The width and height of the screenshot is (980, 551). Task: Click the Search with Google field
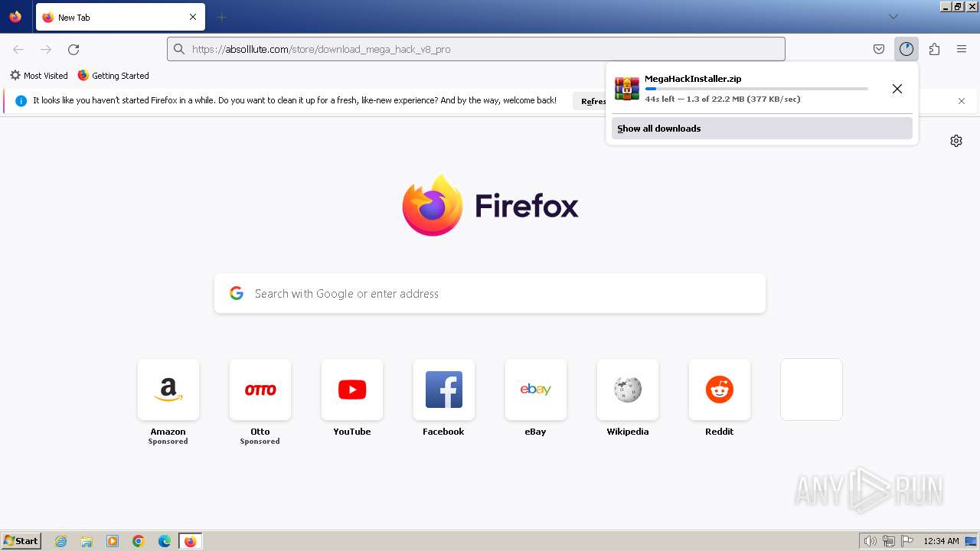click(490, 294)
